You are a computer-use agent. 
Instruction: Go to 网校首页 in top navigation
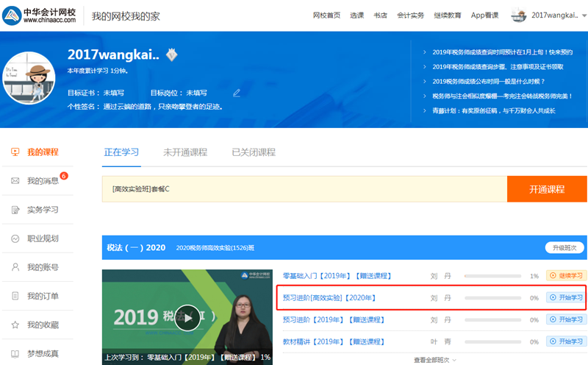point(326,15)
